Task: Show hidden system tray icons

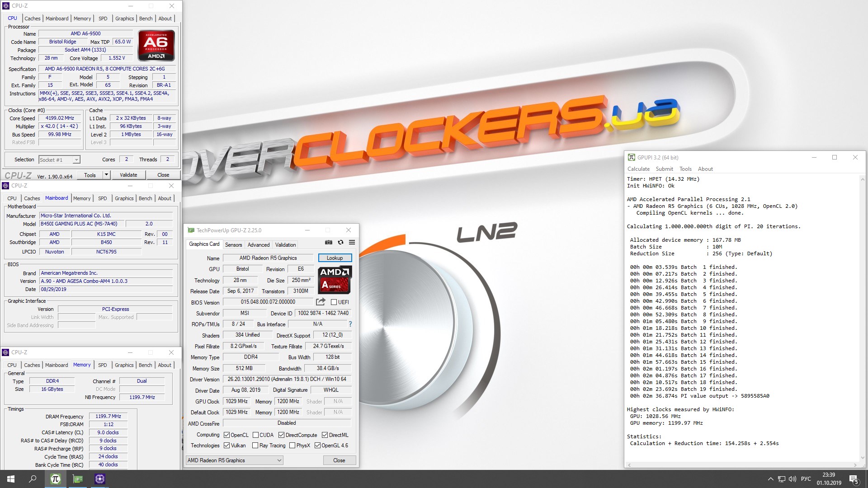Action: (770, 479)
